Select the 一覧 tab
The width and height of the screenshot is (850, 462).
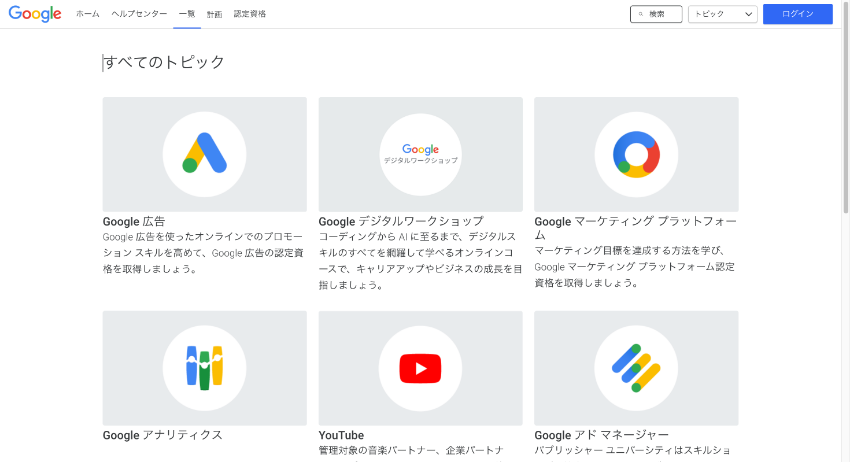(x=187, y=14)
